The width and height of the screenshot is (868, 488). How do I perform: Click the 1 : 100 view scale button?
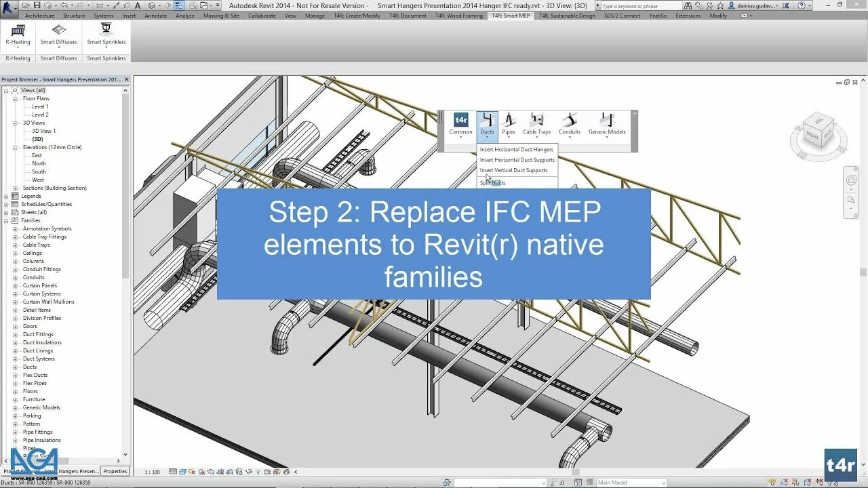click(x=152, y=472)
